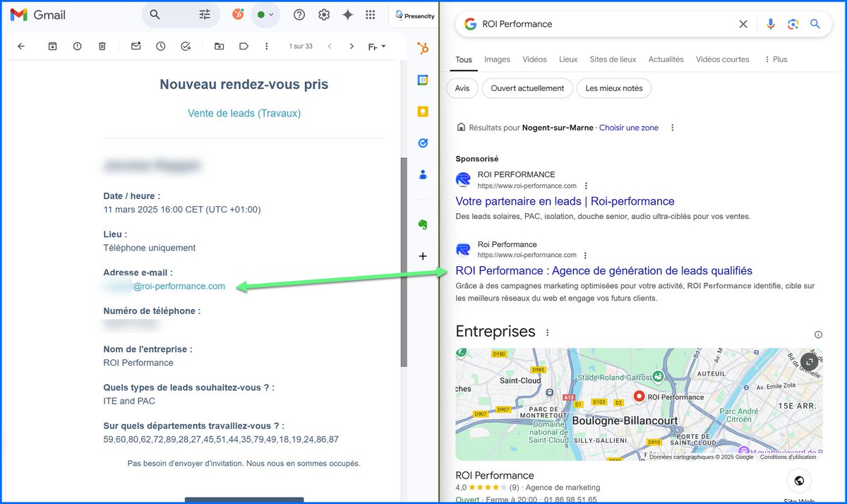Show info icon next to Entreprises
This screenshot has height=504, width=847.
[x=818, y=335]
